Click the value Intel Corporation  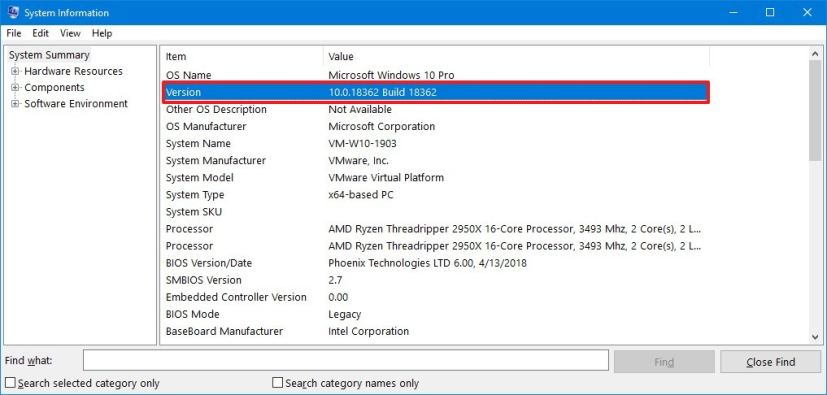tap(369, 331)
